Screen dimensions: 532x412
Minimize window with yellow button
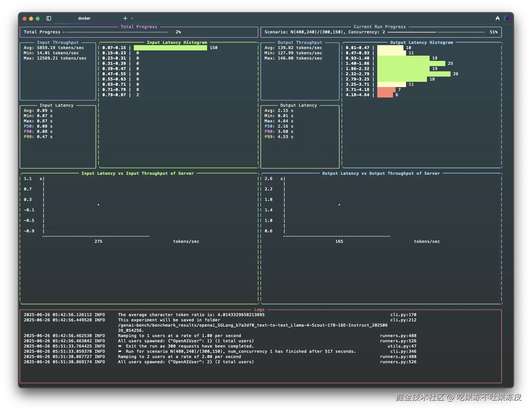[31, 19]
